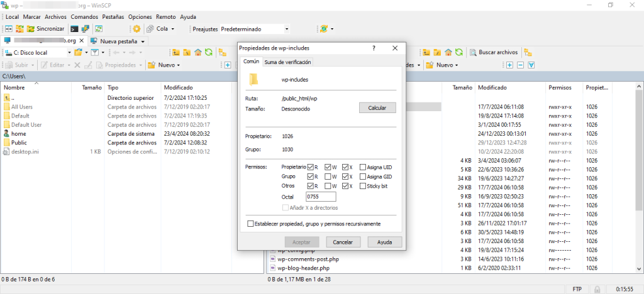Uncheck Propietario R permission checkbox
The width and height of the screenshot is (644, 294).
click(311, 167)
